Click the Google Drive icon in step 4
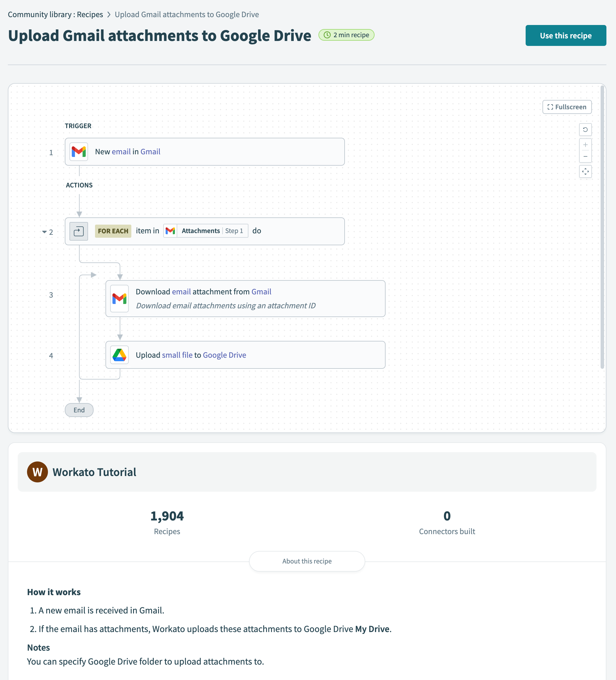The image size is (616, 680). pyautogui.click(x=119, y=355)
